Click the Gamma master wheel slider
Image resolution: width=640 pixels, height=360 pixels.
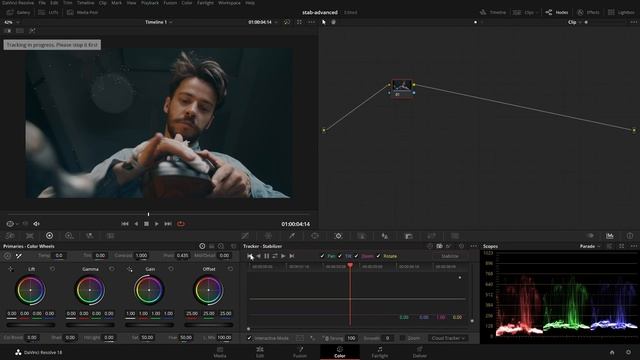point(90,325)
